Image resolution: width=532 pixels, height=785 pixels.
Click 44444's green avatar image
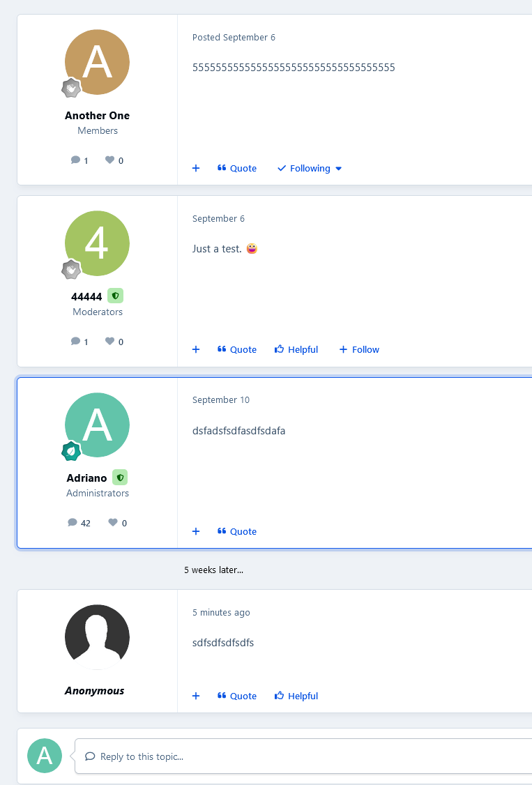(x=97, y=243)
